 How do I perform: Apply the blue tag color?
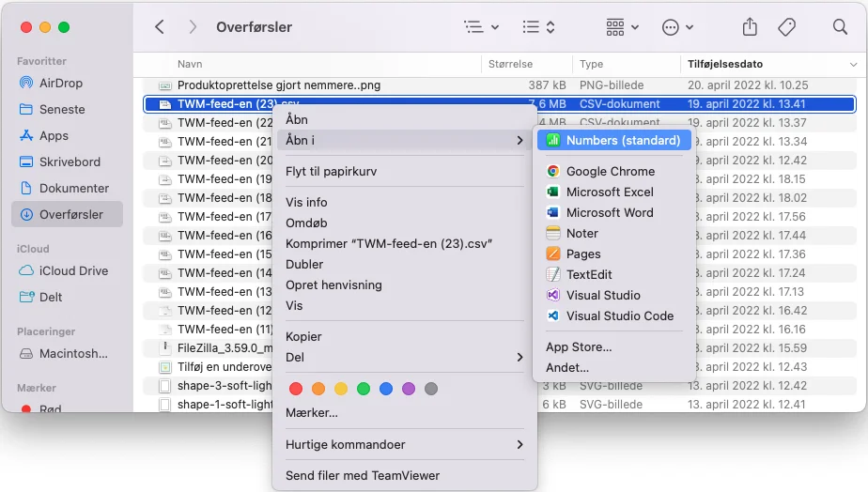(386, 389)
